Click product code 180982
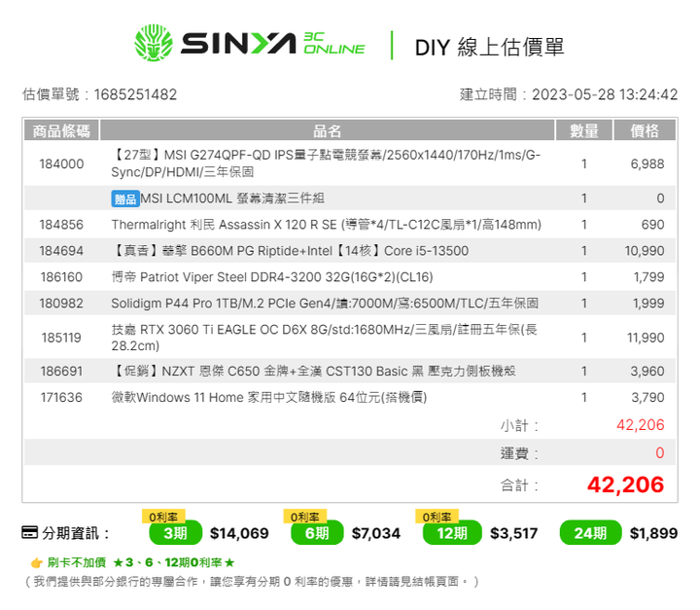The width and height of the screenshot is (700, 610). point(61,304)
